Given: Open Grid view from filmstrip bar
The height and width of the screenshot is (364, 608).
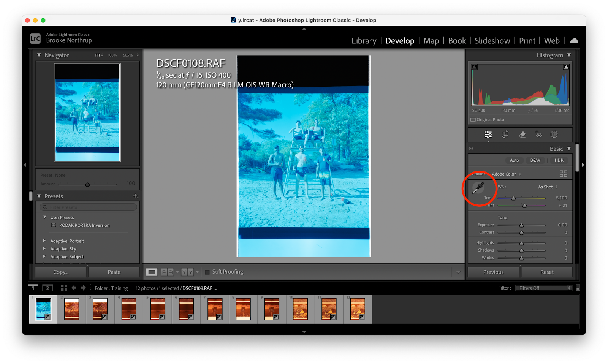Looking at the screenshot, I should (x=64, y=288).
